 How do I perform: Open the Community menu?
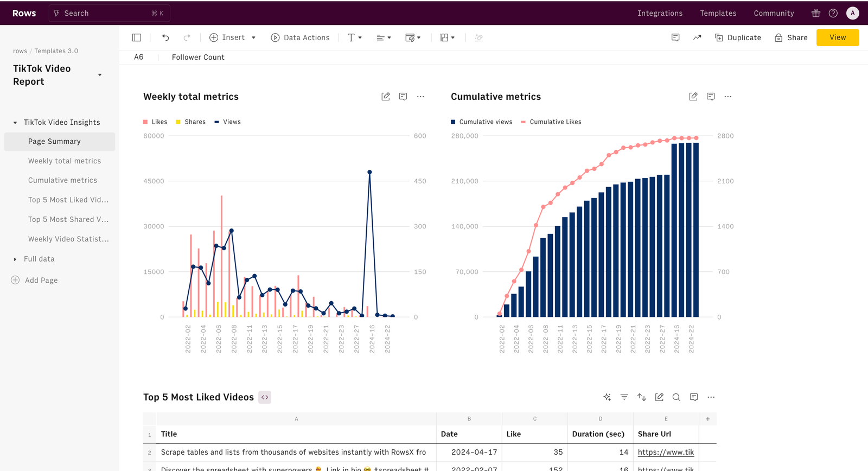click(774, 13)
